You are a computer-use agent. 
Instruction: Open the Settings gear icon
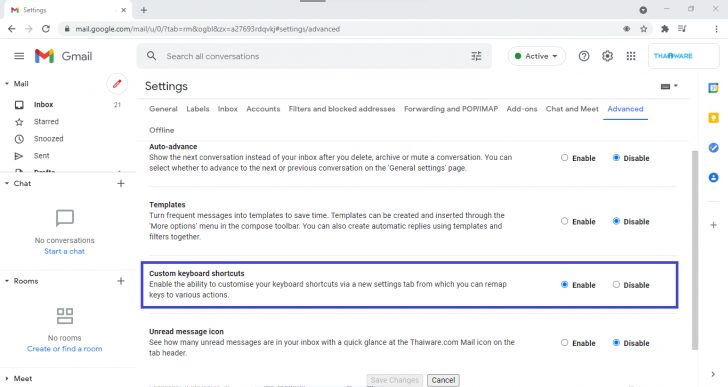[607, 56]
